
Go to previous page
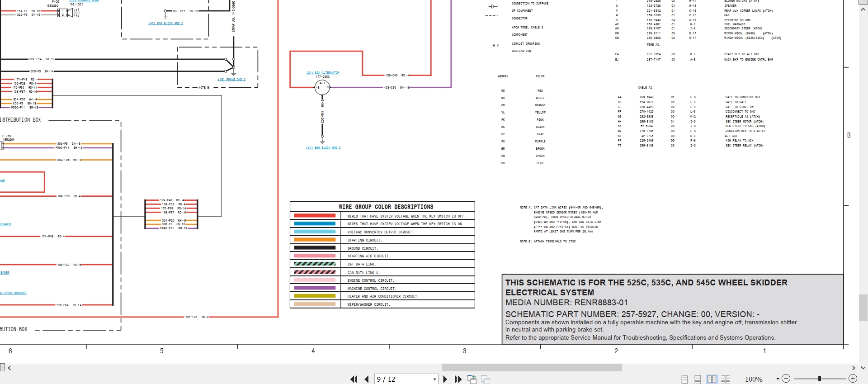(367, 379)
